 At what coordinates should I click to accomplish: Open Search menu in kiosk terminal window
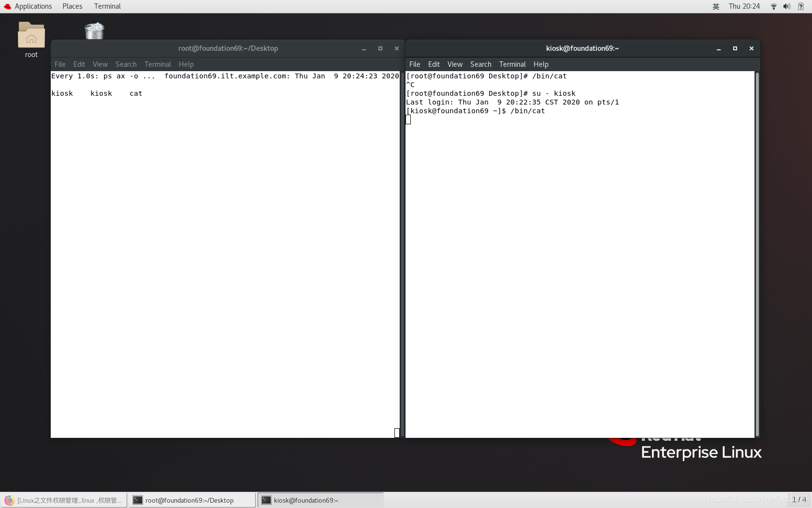[x=480, y=64]
